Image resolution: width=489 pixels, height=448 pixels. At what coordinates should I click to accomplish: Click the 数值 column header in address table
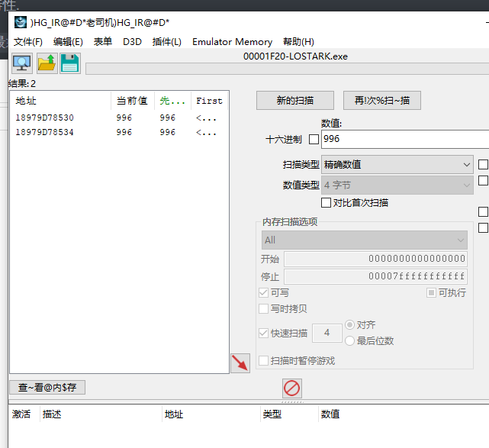(x=330, y=414)
